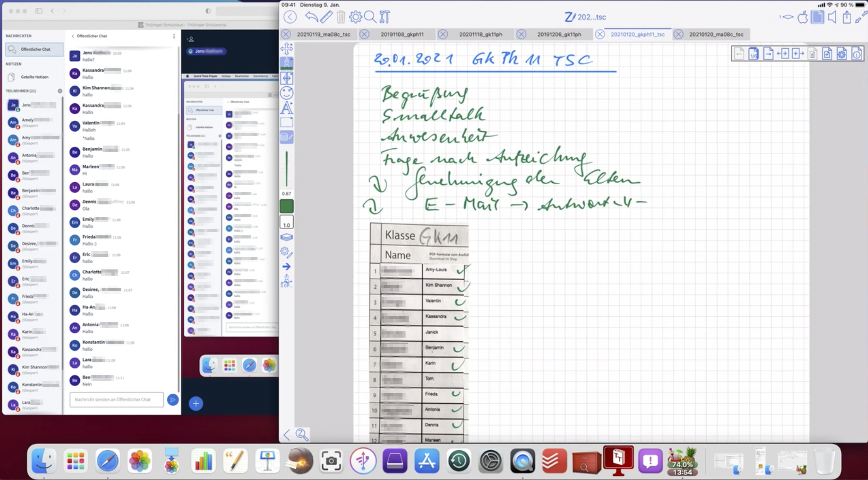This screenshot has height=480, width=868.
Task: Toggle the eraser tool below the selection box
Action: click(x=287, y=137)
